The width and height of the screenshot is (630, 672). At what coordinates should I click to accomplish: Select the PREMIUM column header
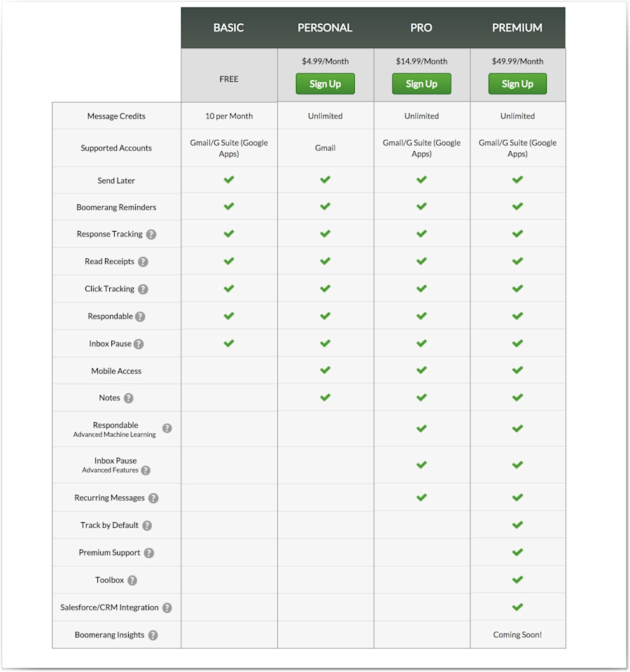click(517, 27)
